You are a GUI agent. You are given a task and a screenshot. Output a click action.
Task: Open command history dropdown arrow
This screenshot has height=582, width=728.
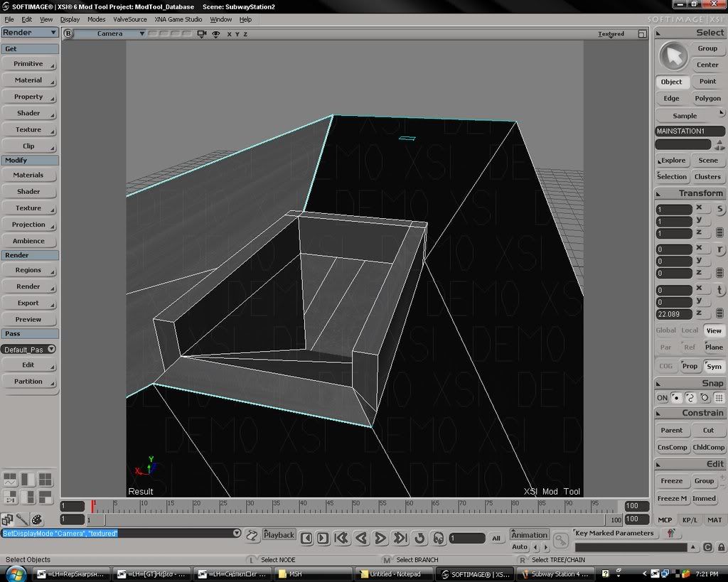[x=237, y=533]
